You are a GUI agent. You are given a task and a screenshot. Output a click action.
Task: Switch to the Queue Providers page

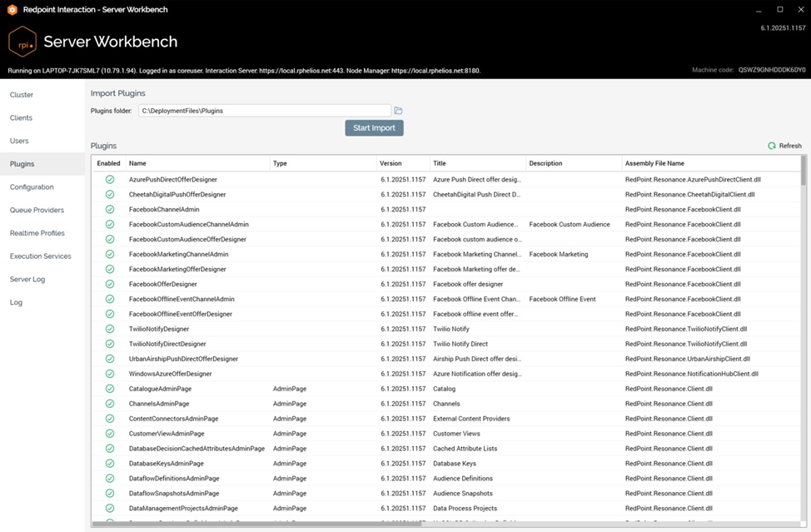click(37, 210)
